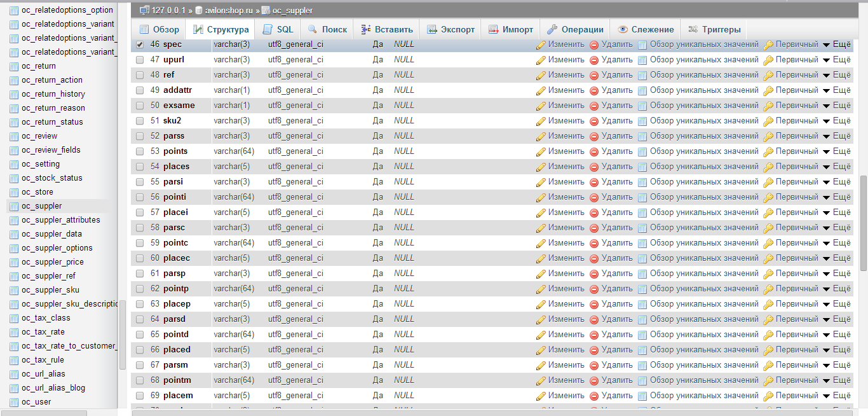Open the Вставить tab

coord(386,29)
